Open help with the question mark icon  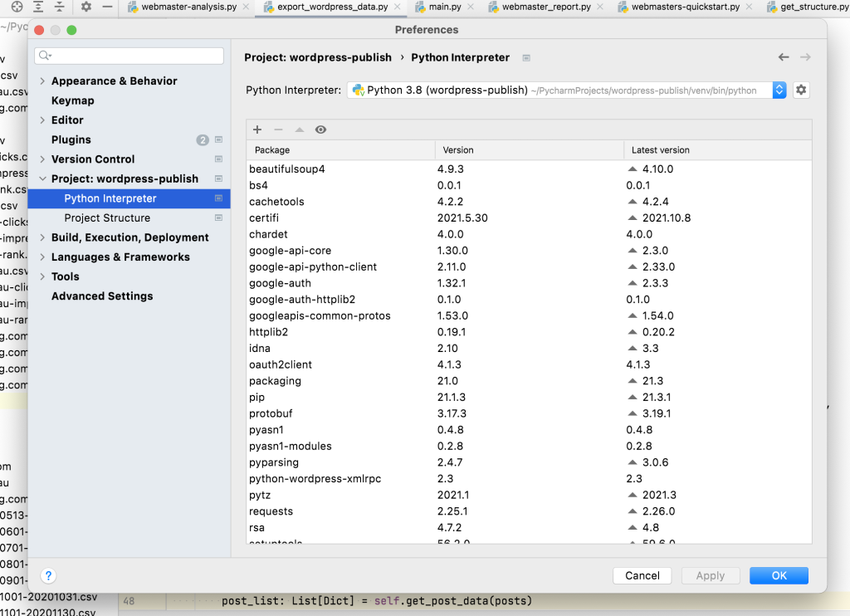tap(47, 575)
